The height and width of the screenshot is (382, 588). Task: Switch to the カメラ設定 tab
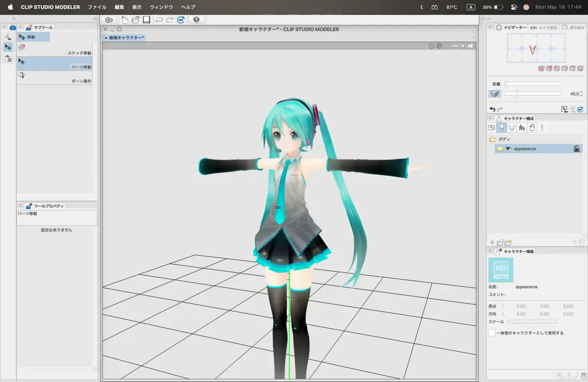544,27
